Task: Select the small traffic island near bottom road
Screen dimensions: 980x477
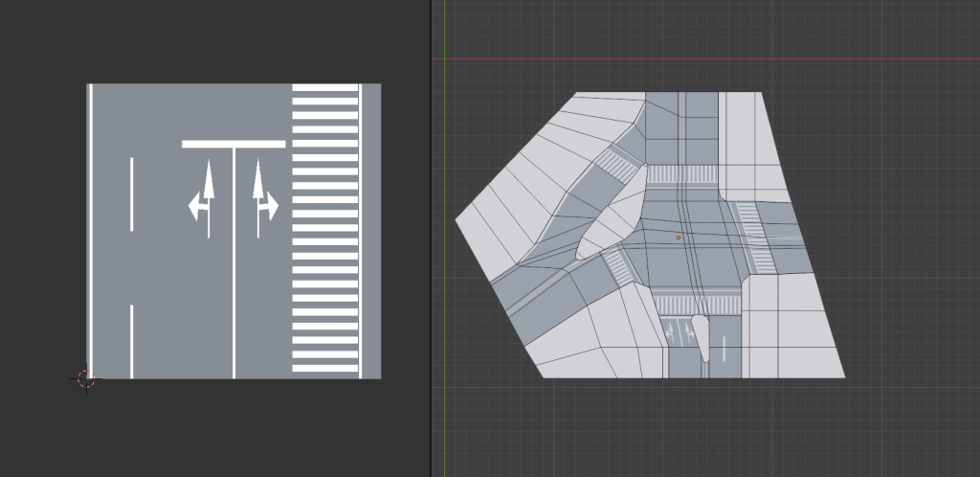Action: [x=702, y=338]
